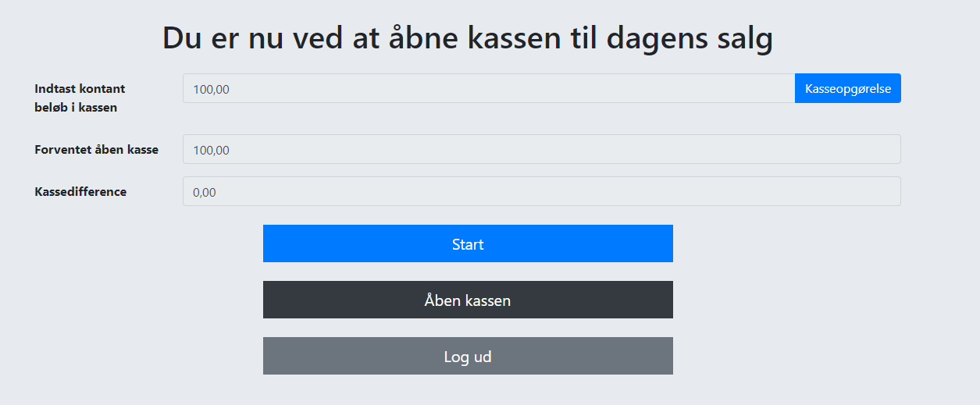
Task: Launch the cash statement next to the amount field
Action: [847, 88]
